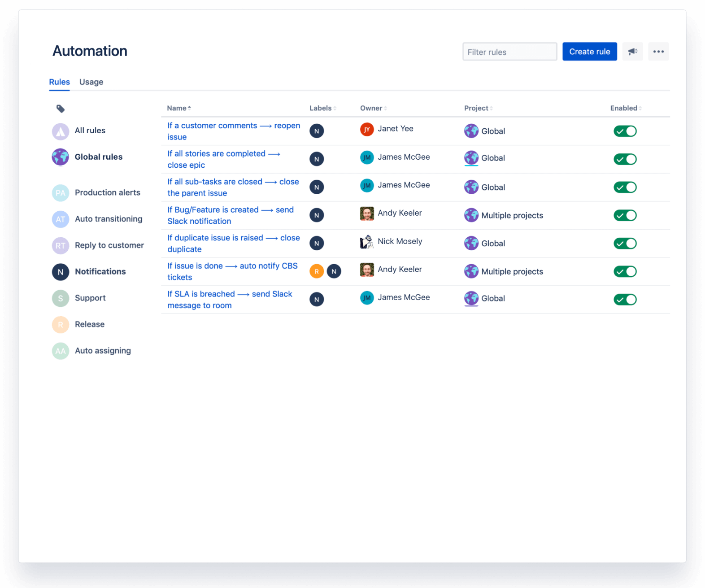This screenshot has height=588, width=705.
Task: Click orange R label on CBS tickets rule
Action: [x=317, y=271]
